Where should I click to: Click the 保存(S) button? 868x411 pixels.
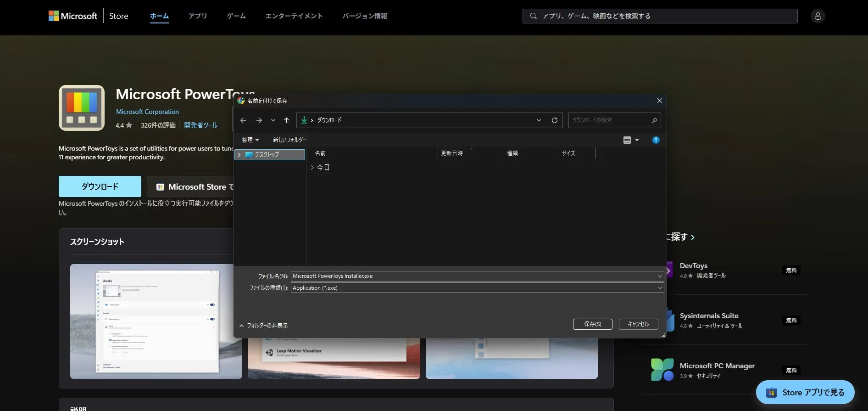(593, 324)
